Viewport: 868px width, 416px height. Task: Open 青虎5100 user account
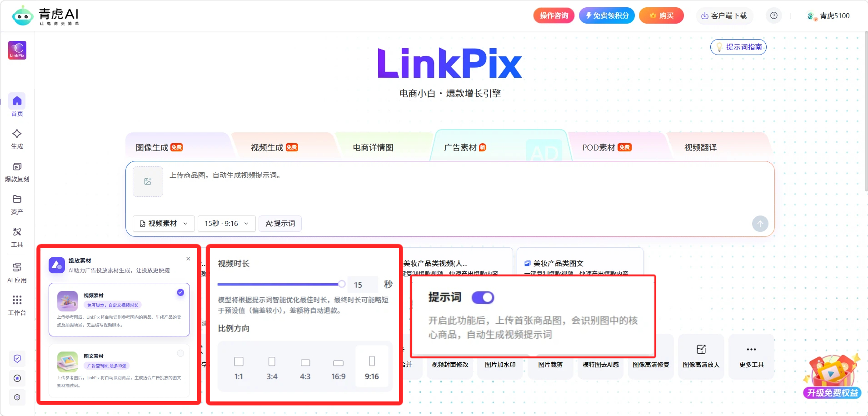(828, 15)
